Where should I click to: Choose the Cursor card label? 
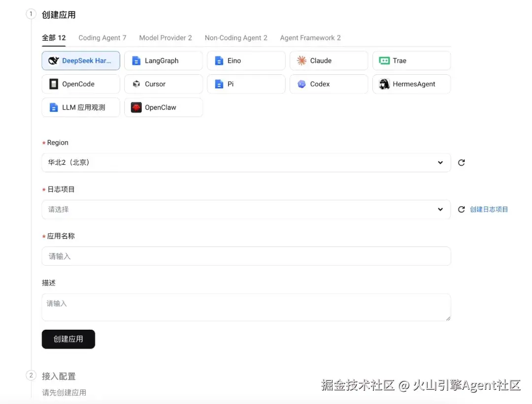point(155,84)
